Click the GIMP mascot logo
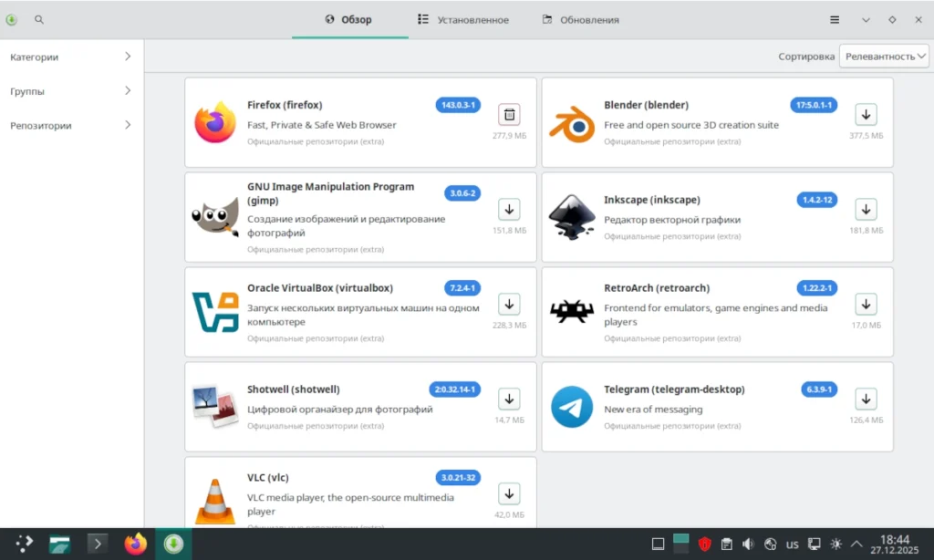This screenshot has width=934, height=560. point(215,217)
